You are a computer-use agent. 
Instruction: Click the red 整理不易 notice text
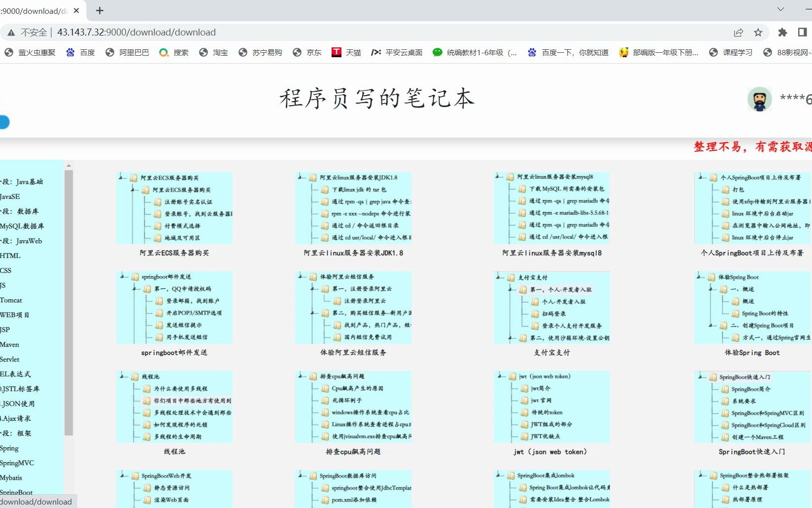click(753, 146)
